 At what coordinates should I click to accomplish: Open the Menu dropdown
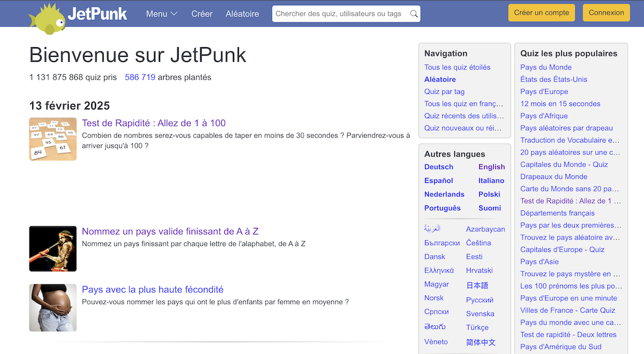coord(162,14)
